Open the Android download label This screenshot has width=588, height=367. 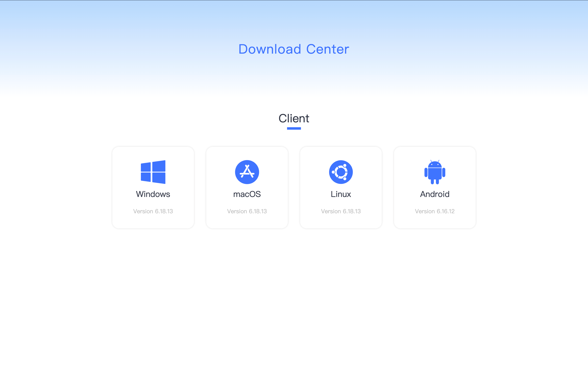point(435,194)
